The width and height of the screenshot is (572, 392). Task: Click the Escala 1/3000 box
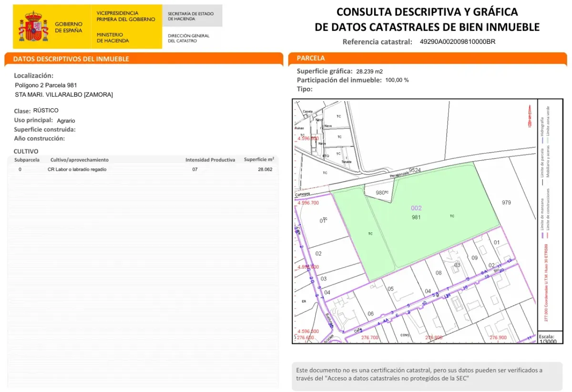(x=546, y=339)
